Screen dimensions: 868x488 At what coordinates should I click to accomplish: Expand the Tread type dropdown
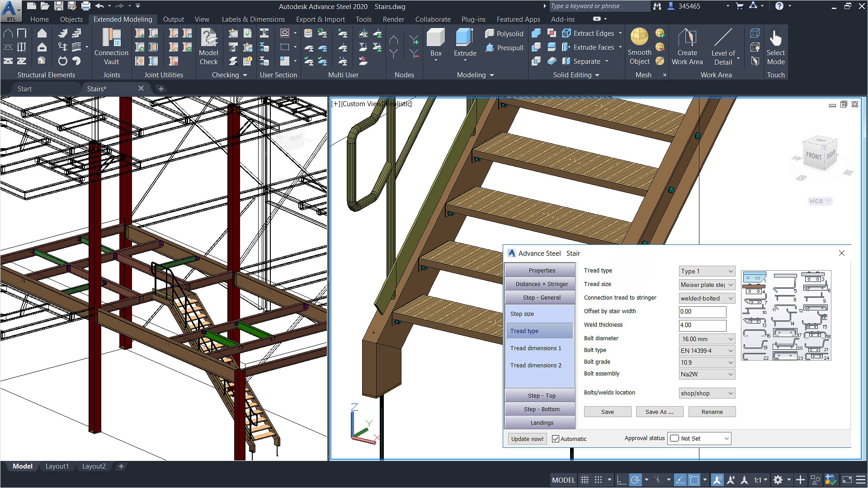pos(729,271)
